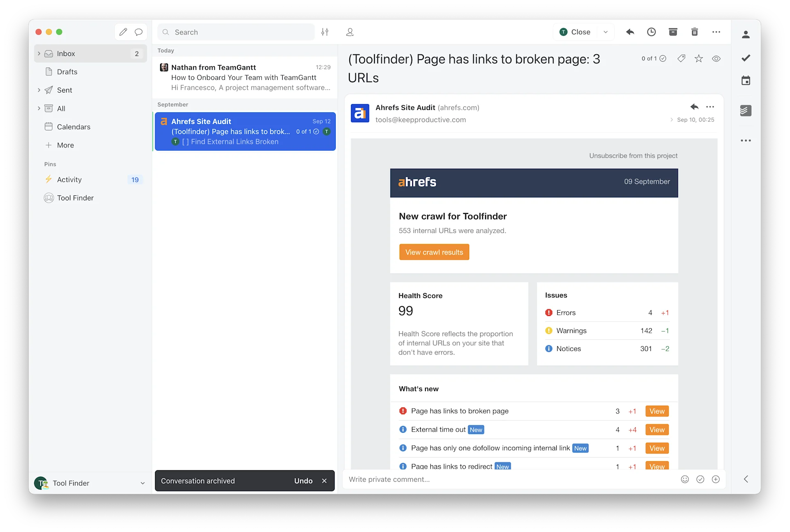Screen dimensions: 790x532
Task: Add task from comment box checkmark
Action: (x=700, y=479)
